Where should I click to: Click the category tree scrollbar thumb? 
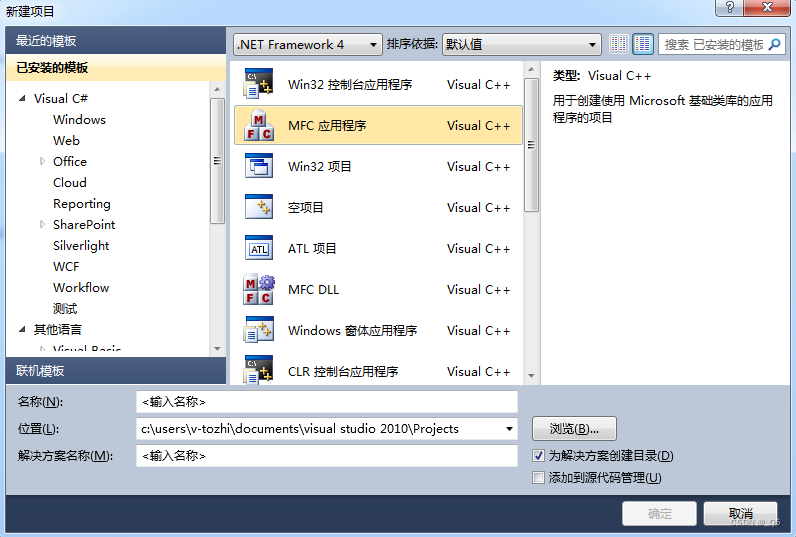217,161
